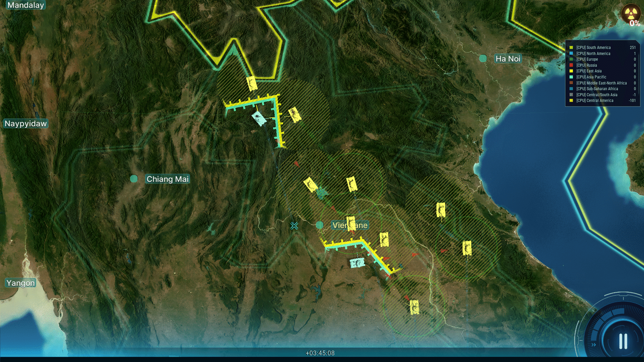Click the Chiang Mai city dot
This screenshot has height=362, width=644.
click(134, 179)
